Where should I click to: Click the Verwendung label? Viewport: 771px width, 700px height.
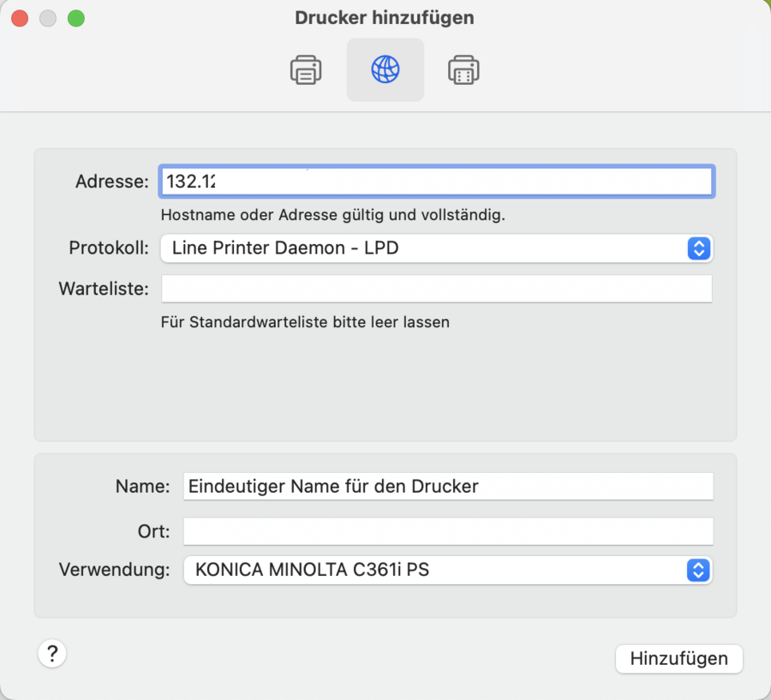tap(115, 569)
